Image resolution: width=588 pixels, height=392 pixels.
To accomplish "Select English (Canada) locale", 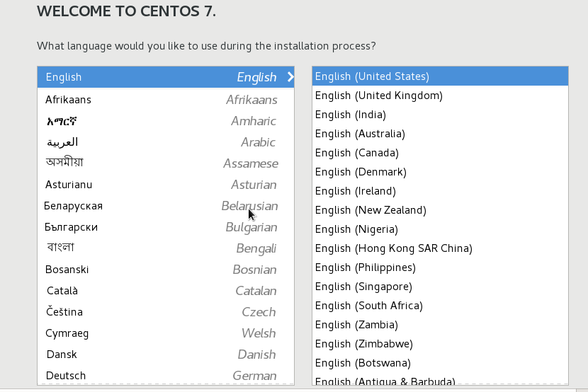I will (440, 153).
